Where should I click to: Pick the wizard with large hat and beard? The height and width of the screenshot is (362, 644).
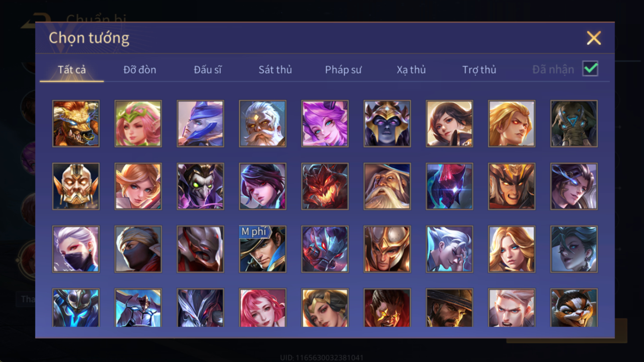coord(387,186)
